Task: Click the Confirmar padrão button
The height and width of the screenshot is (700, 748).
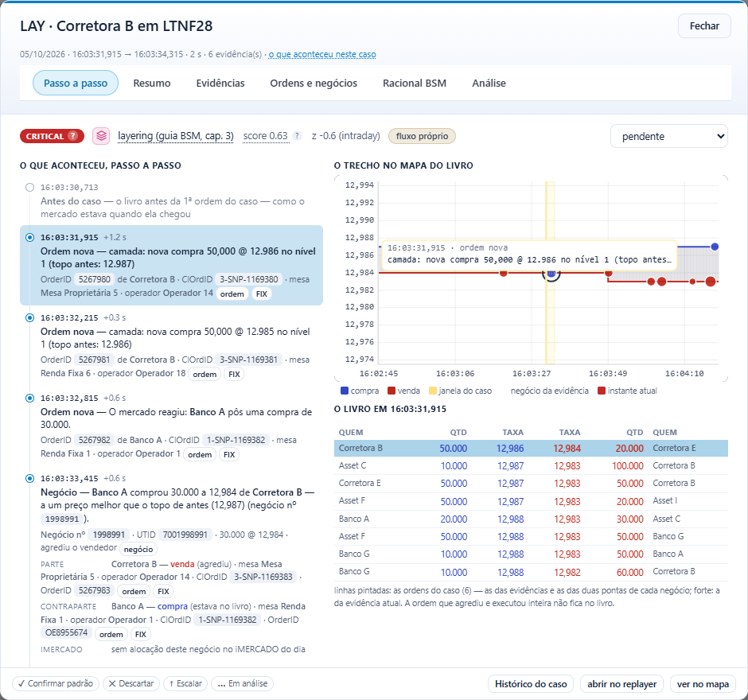Action: (x=56, y=683)
